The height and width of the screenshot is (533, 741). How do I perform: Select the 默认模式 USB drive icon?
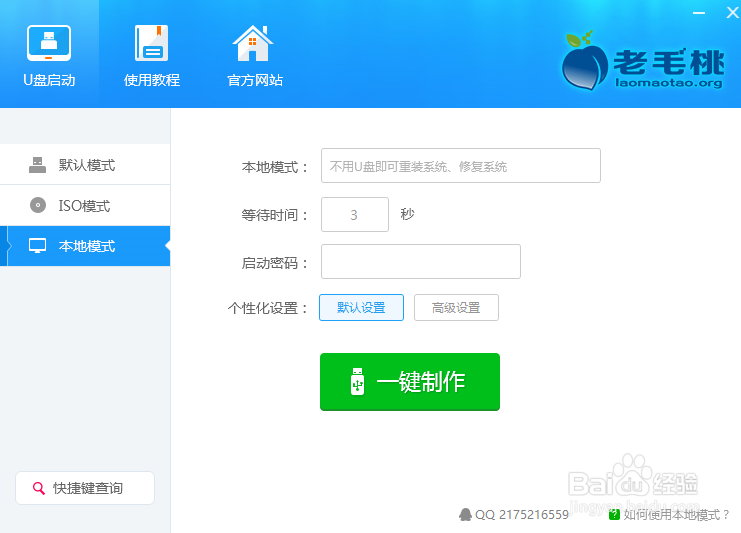37,165
